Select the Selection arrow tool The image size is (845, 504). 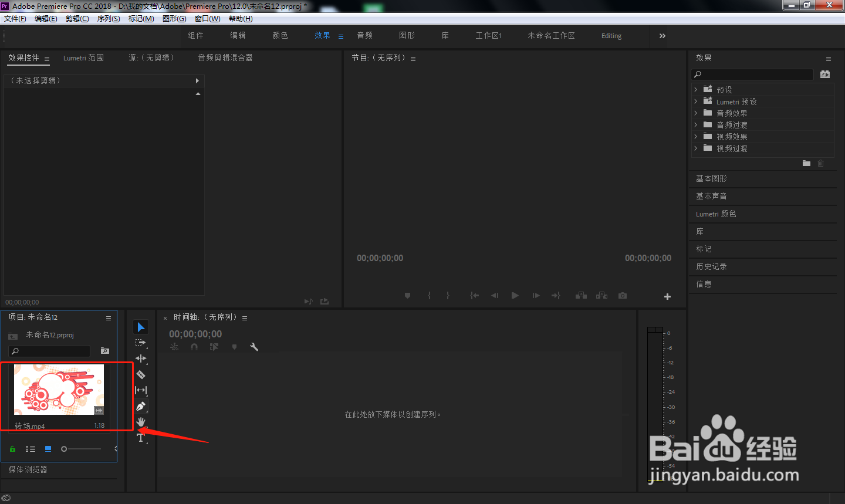(141, 327)
